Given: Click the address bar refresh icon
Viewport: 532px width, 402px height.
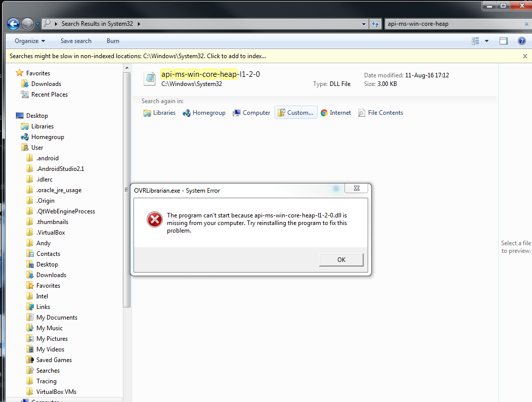Looking at the screenshot, I should tap(375, 24).
